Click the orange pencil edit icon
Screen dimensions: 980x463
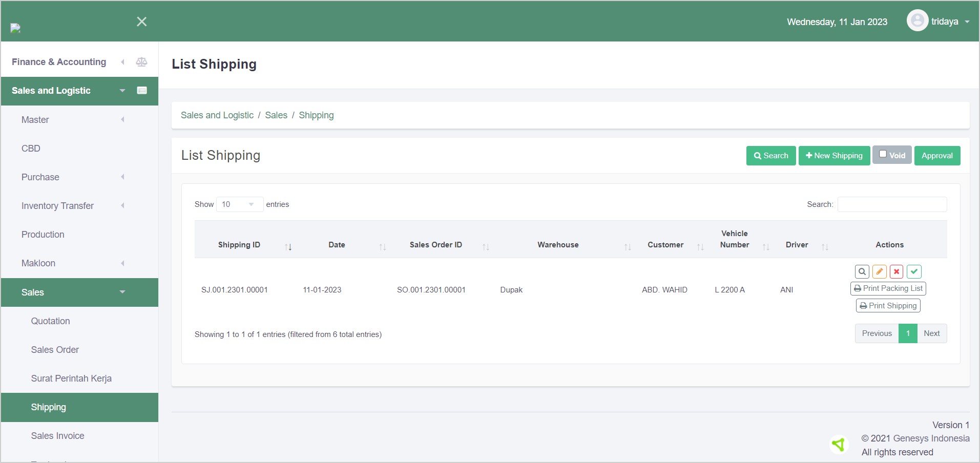[879, 271]
